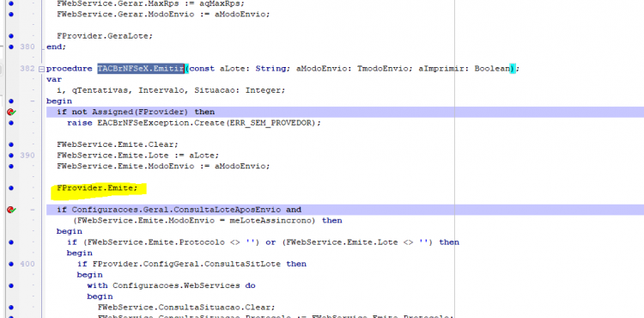Click 'Assigned(FProvider)' in the if condition
This screenshot has height=318, width=644.
pyautogui.click(x=140, y=113)
